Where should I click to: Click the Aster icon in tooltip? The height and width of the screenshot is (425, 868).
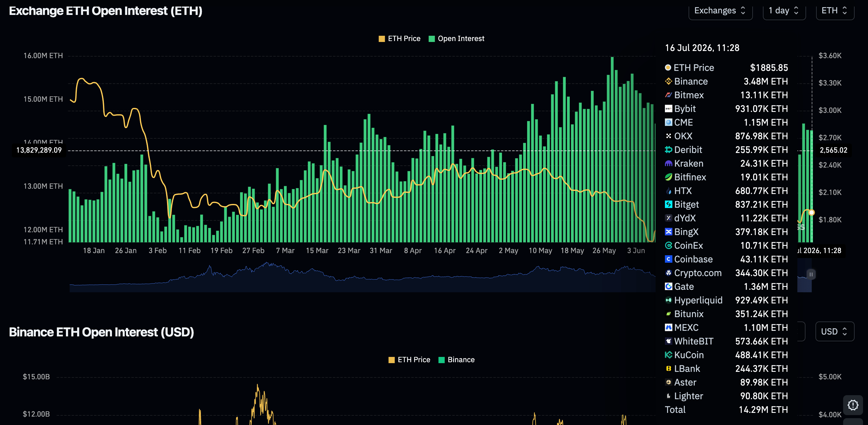(668, 382)
